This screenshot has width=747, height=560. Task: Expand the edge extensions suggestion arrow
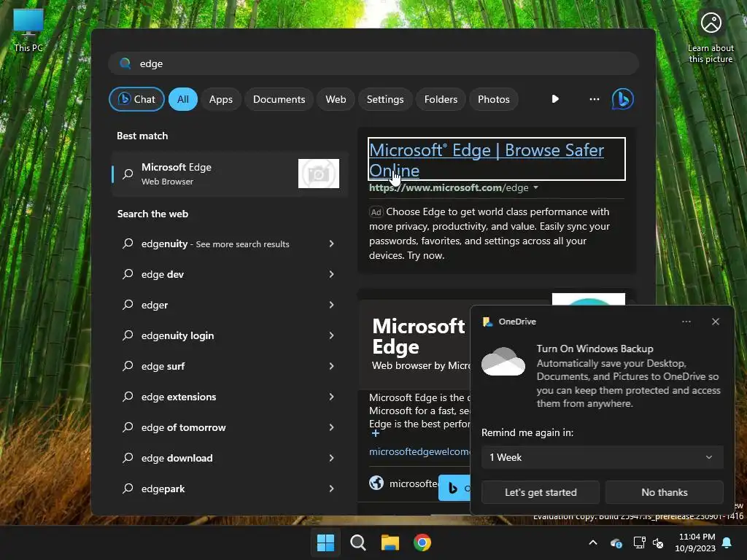(332, 397)
